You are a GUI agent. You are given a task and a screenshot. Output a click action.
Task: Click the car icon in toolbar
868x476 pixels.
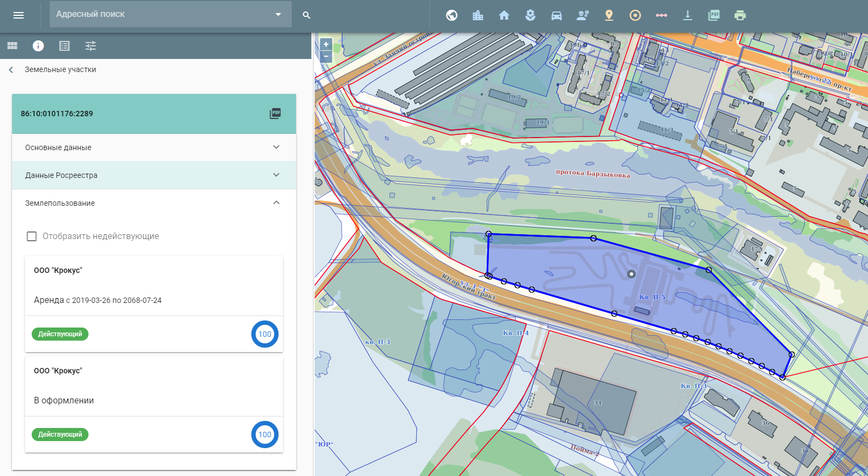pyautogui.click(x=557, y=15)
